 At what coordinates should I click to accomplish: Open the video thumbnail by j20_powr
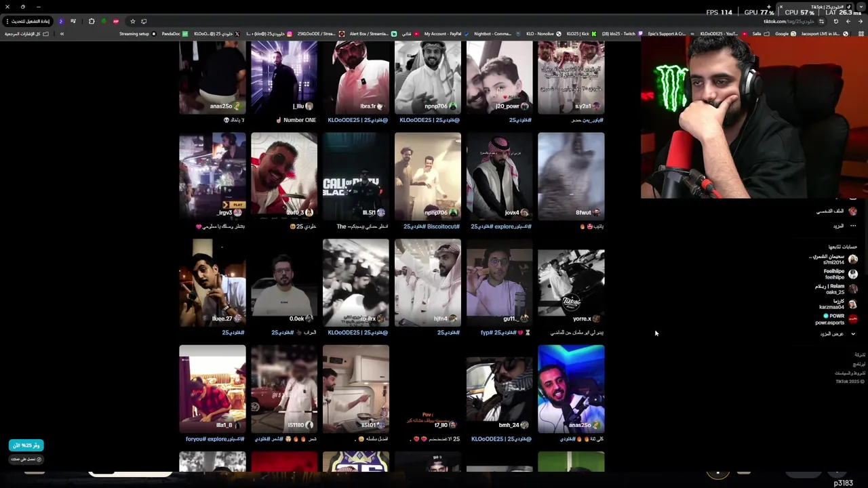click(499, 77)
